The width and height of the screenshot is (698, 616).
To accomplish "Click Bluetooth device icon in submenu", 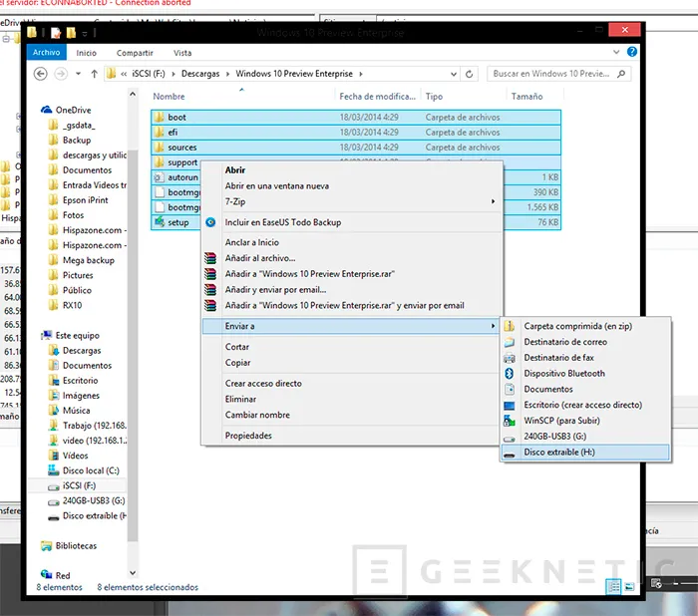I will 510,374.
